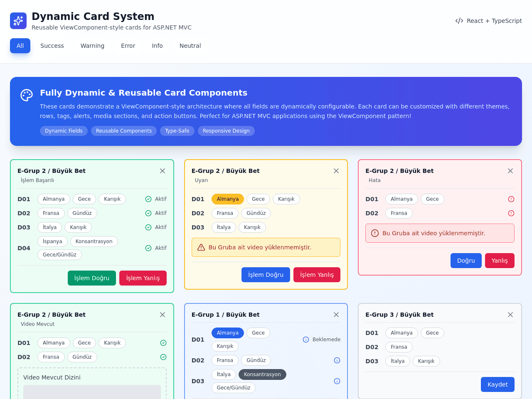This screenshot has height=399, width=532.
Task: Click Gece/Gündüz tag in İşlem Başarılı card
Action: click(x=59, y=255)
